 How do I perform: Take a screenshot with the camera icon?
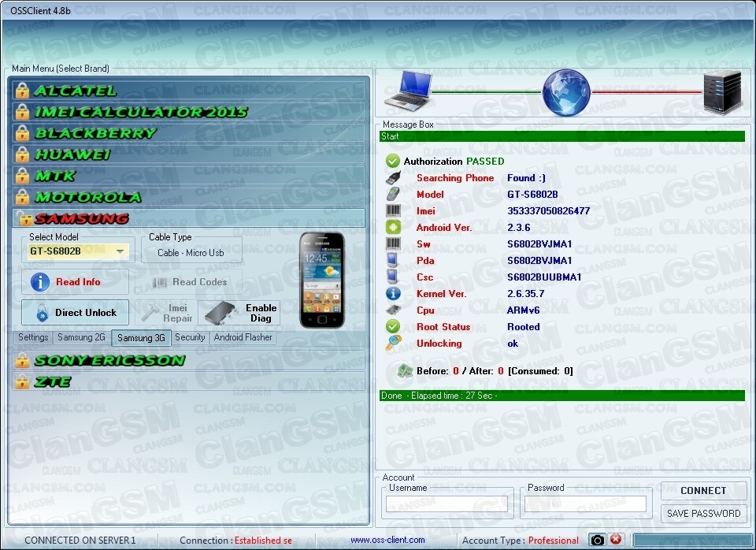(598, 540)
